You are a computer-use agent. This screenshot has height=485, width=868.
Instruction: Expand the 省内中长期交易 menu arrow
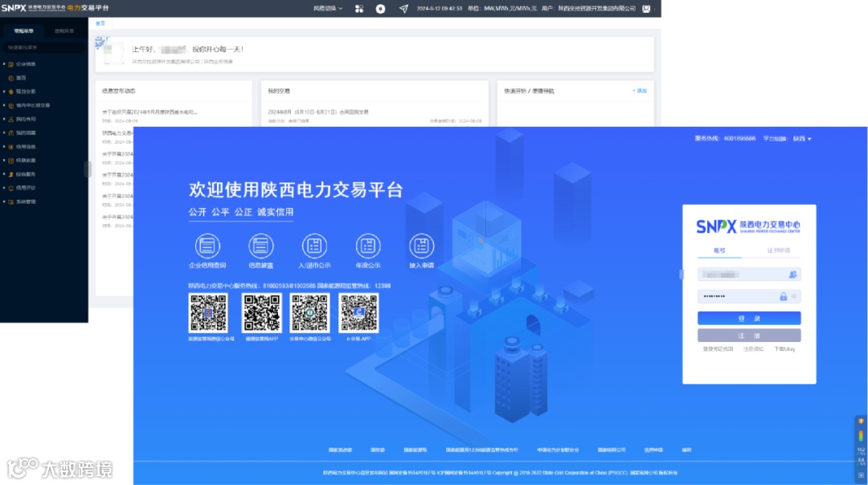(x=4, y=105)
